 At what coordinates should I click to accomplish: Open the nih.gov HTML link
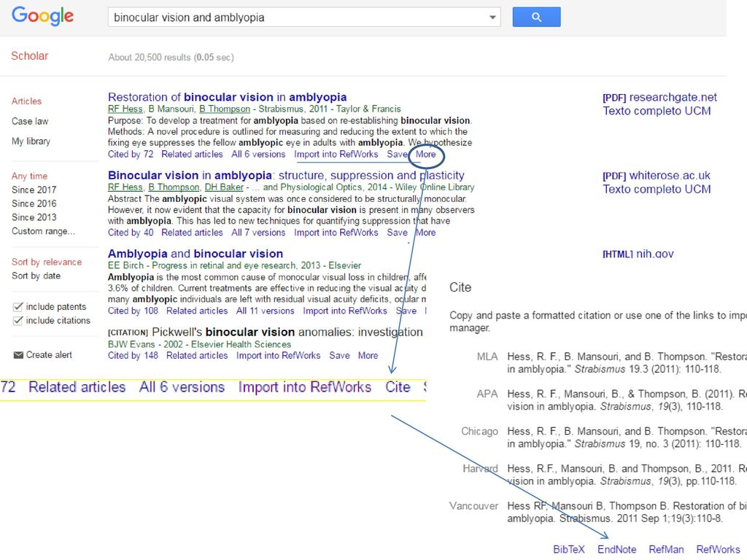tap(638, 254)
